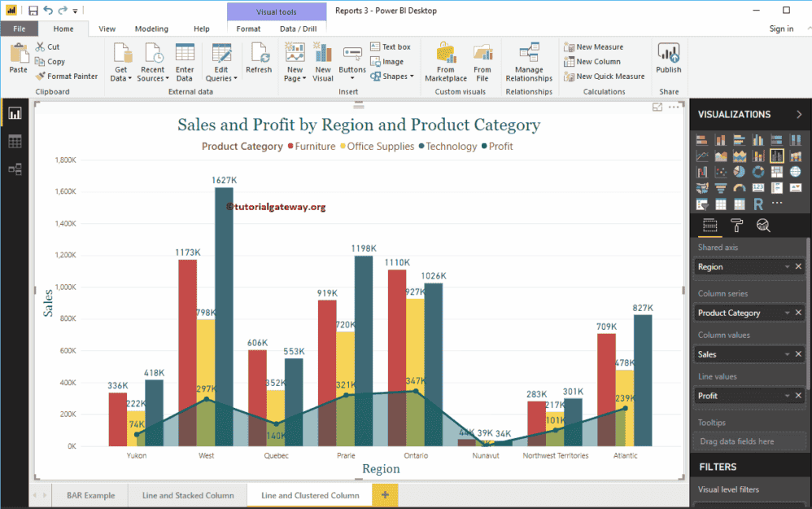Open the Get Data dropdown
The height and width of the screenshot is (509, 812).
(120, 61)
